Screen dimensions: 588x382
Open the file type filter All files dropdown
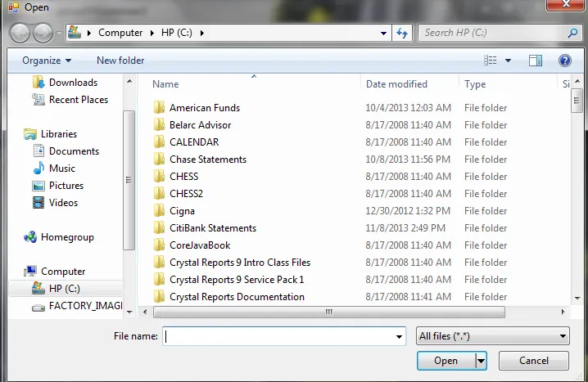tap(492, 336)
